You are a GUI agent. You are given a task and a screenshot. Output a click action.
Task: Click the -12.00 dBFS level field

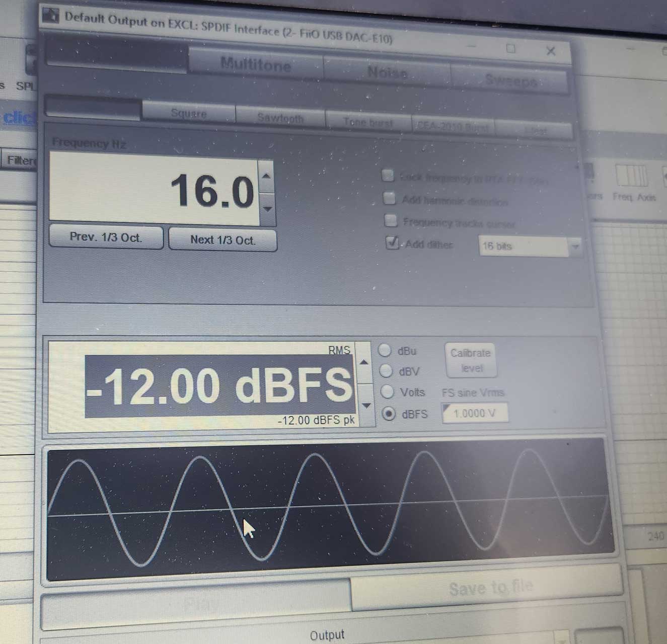coord(220,386)
